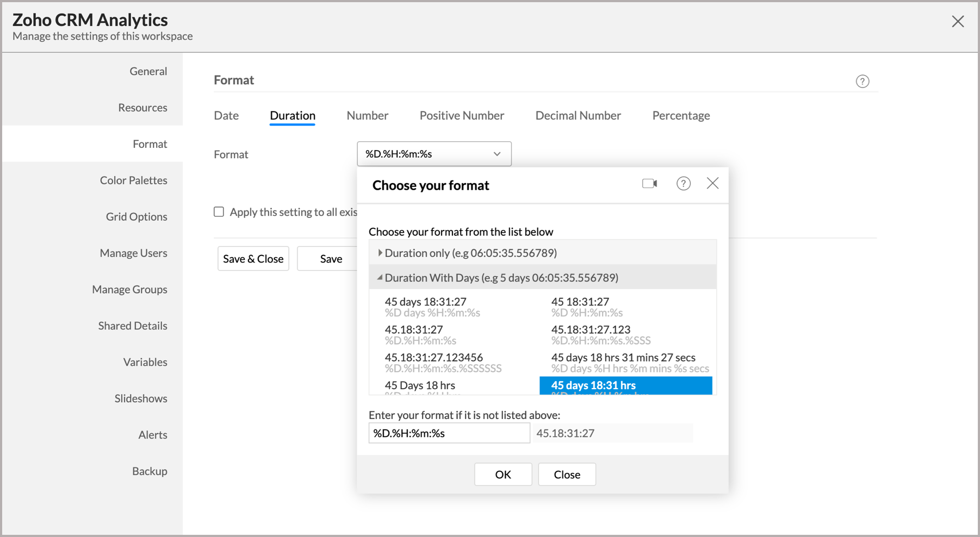Viewport: 980px width, 537px height.
Task: Open the Decimal Number tab
Action: tap(578, 115)
